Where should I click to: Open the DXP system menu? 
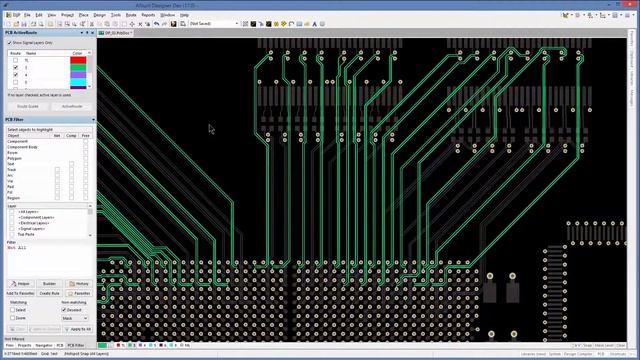pyautogui.click(x=13, y=15)
